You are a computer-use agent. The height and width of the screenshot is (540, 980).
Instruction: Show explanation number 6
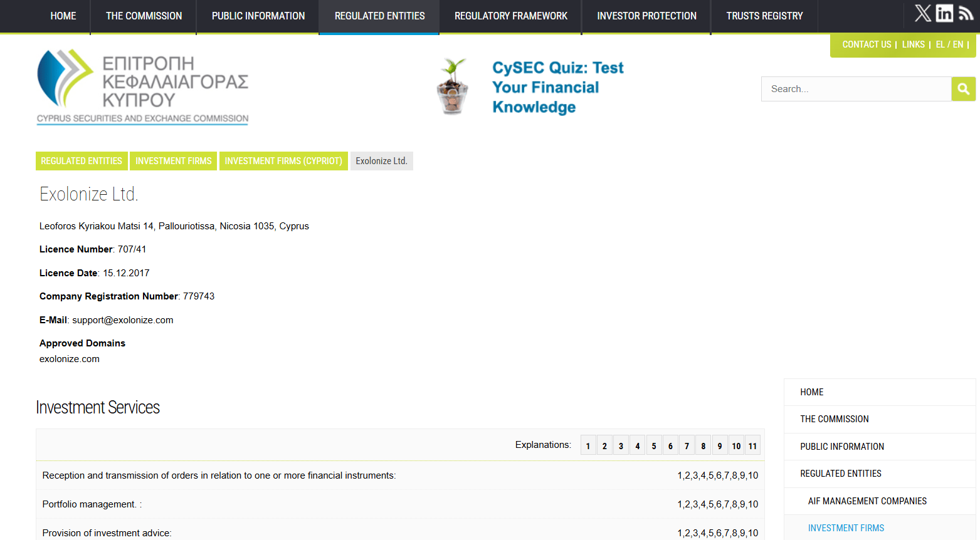coord(670,445)
